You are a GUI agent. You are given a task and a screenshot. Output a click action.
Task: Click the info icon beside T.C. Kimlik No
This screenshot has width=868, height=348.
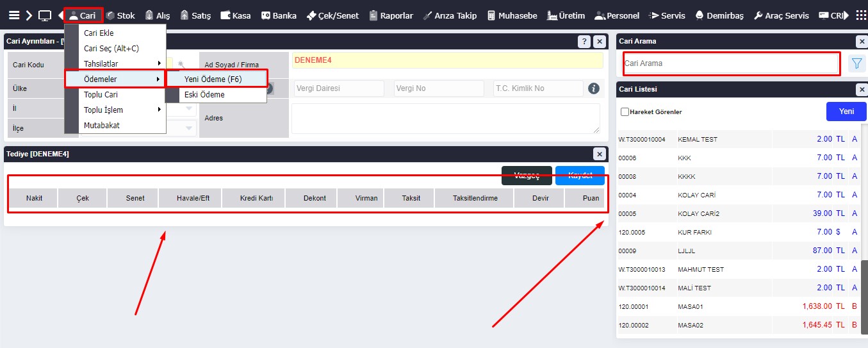594,88
